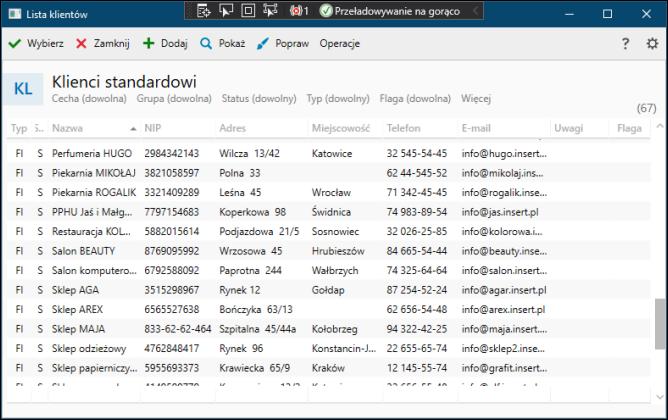Open live visual tree debug icon

point(204,11)
